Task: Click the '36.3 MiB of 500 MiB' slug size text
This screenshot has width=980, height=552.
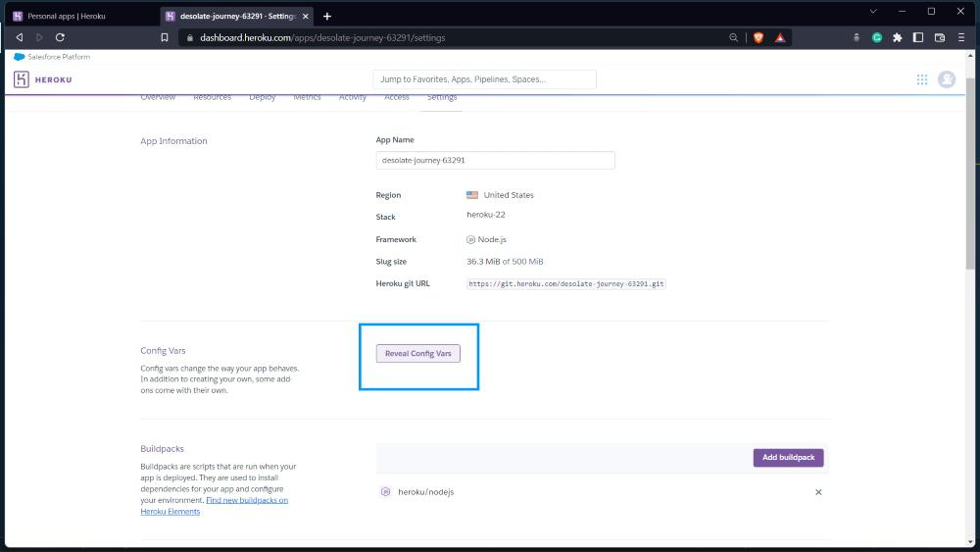Action: pos(505,262)
